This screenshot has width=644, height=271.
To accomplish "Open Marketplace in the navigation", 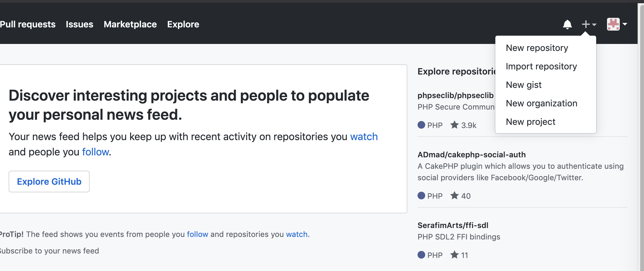I will (130, 25).
